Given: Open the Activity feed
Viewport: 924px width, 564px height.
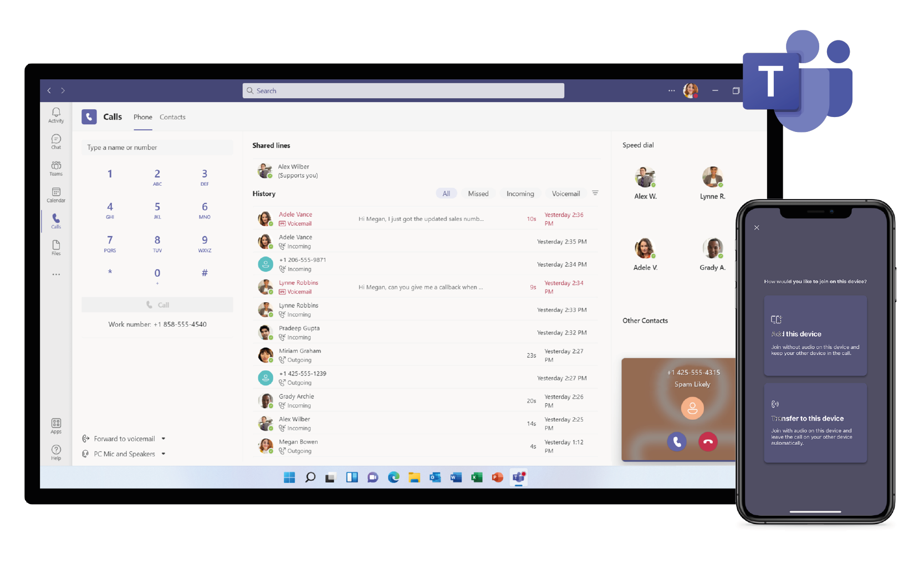Looking at the screenshot, I should (55, 115).
